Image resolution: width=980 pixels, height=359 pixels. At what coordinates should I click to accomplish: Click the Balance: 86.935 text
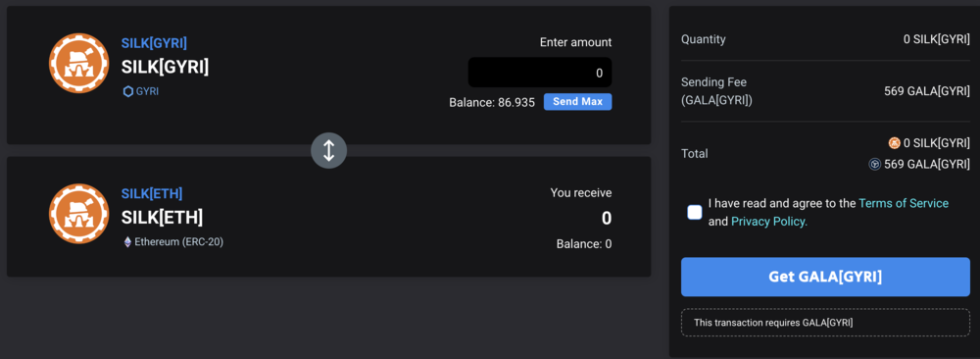click(492, 103)
